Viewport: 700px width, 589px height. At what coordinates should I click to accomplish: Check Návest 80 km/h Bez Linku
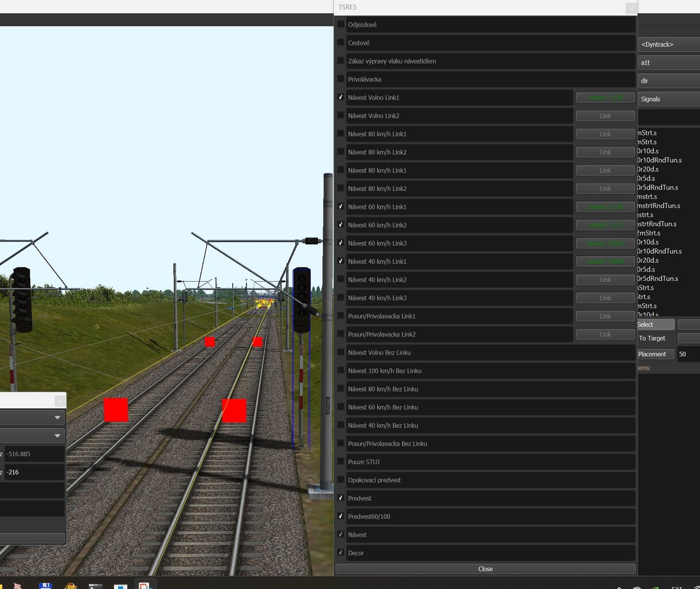pyautogui.click(x=341, y=389)
